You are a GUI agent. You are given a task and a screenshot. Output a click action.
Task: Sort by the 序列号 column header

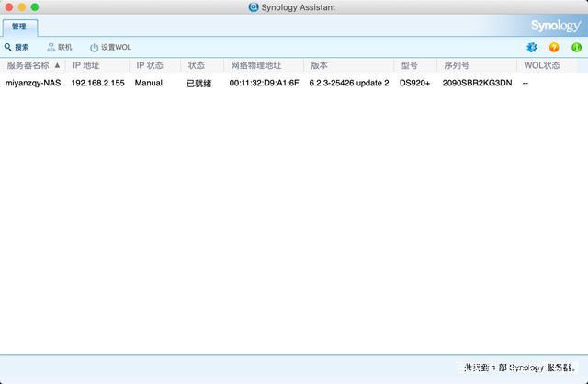[x=477, y=65]
